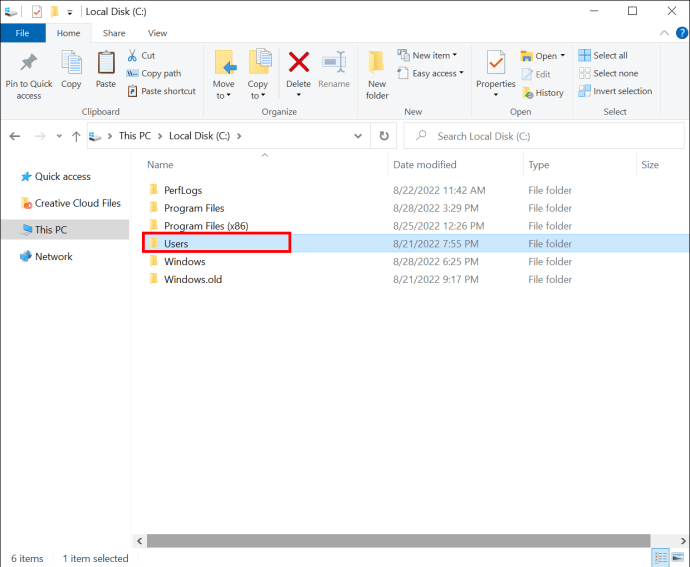Select Network in navigation pane

pos(46,257)
